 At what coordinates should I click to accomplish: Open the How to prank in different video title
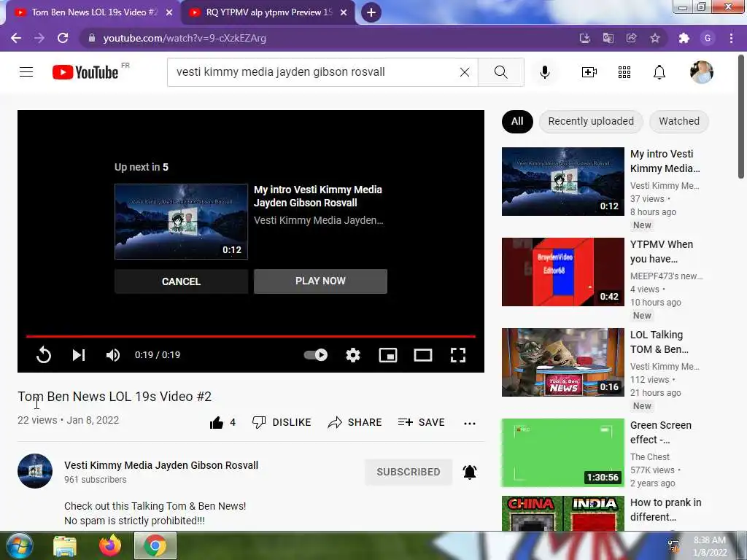tap(665, 510)
